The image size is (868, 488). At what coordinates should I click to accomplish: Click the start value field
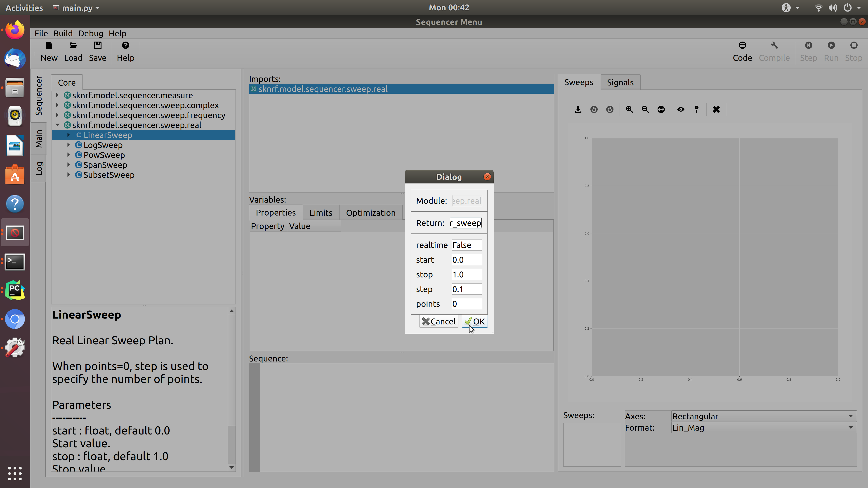467,260
